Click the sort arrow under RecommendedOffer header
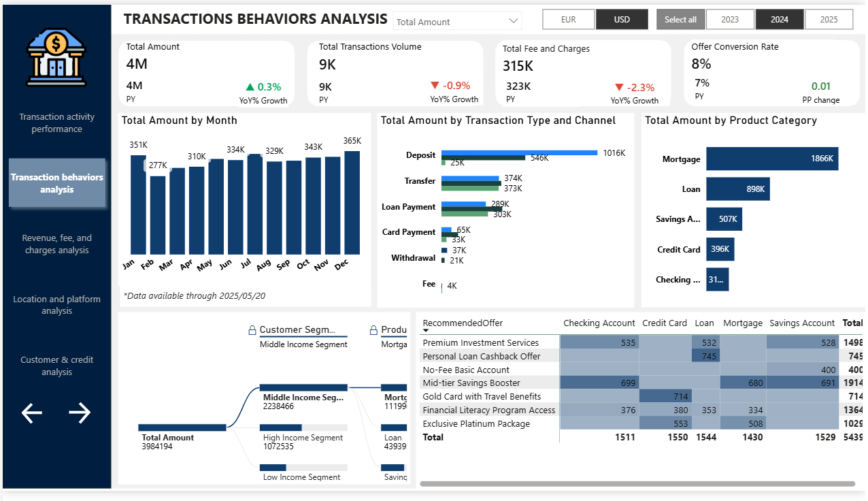 point(427,331)
